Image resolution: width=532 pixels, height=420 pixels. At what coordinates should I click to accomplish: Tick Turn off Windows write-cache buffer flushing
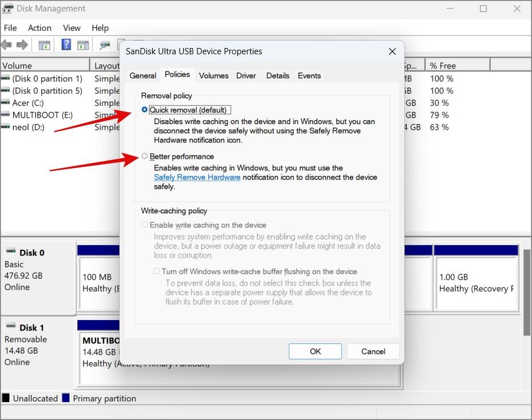coord(156,271)
